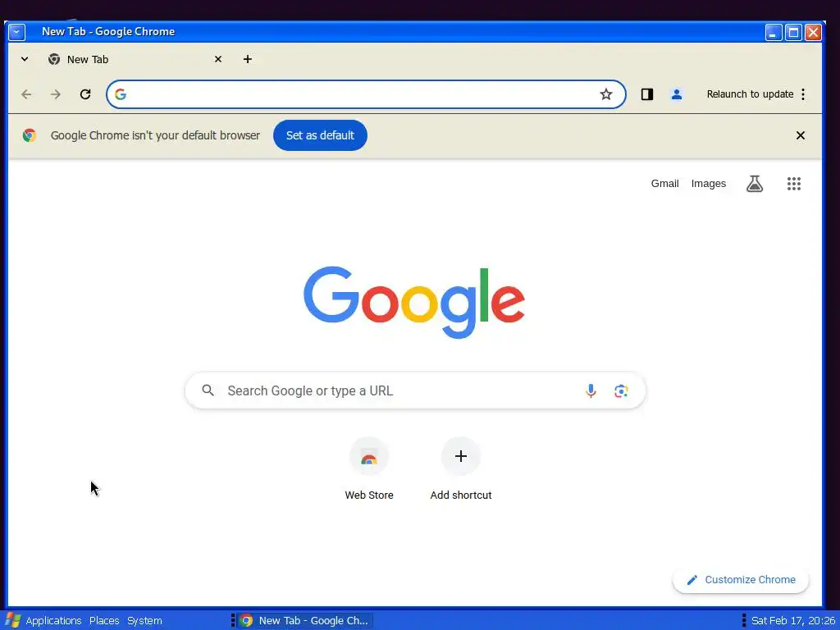Screen dimensions: 840x630
Task: Dismiss the default browser infobar
Action: click(801, 135)
